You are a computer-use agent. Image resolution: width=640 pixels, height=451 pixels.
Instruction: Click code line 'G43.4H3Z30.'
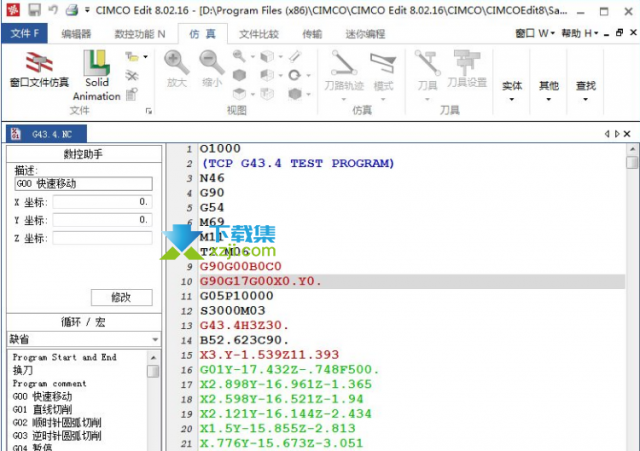tap(244, 325)
